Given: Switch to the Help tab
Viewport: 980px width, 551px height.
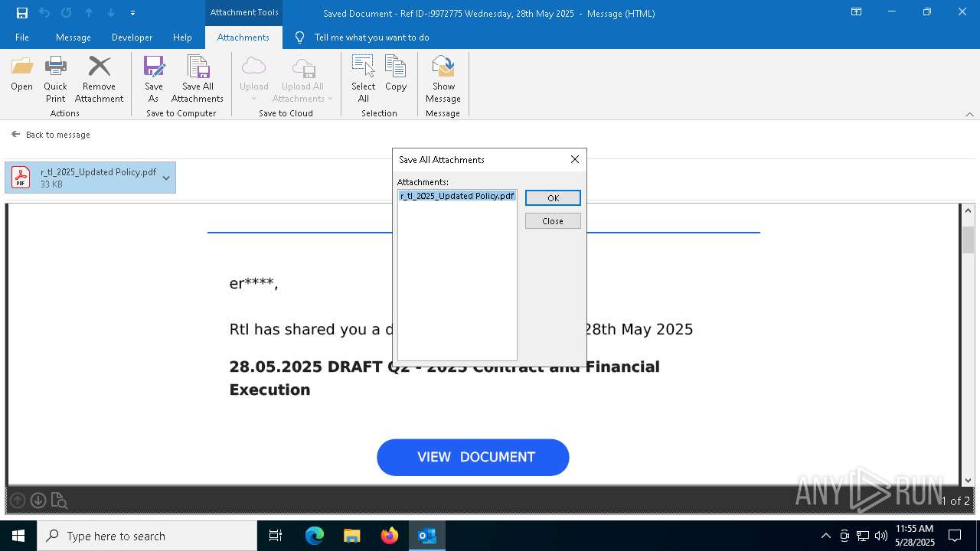Looking at the screenshot, I should (182, 37).
